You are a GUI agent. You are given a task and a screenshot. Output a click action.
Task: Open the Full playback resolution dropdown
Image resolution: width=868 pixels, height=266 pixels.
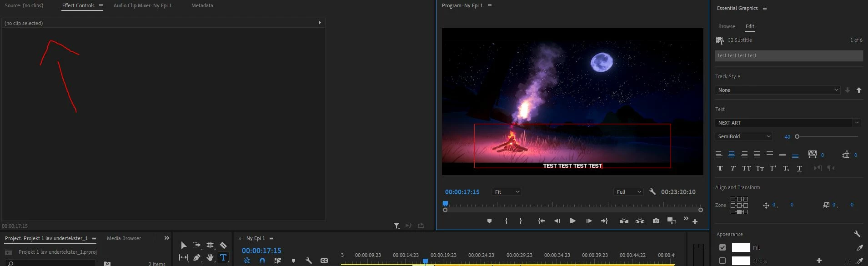pos(628,192)
